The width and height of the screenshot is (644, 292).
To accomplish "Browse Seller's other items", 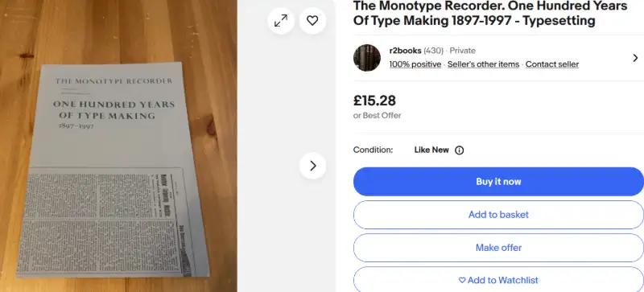I will tap(483, 64).
